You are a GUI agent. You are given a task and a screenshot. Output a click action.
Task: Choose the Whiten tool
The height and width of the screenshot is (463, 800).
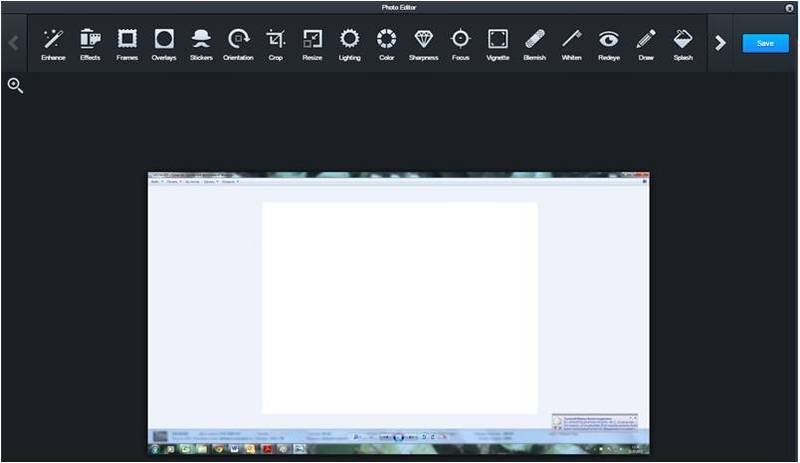[571, 41]
